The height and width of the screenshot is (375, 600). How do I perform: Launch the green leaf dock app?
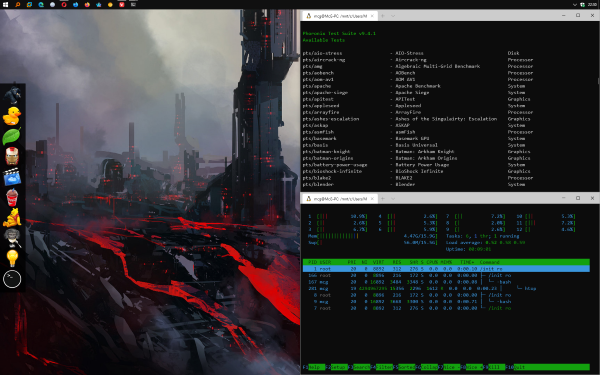[x=11, y=136]
